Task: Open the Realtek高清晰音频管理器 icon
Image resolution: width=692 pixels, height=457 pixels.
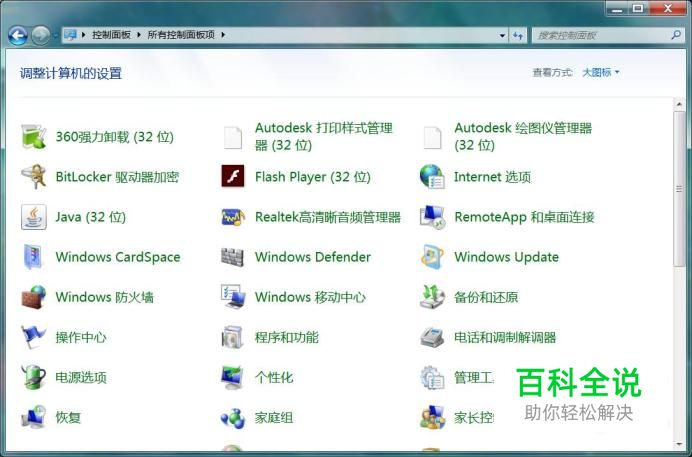Action: pyautogui.click(x=233, y=217)
